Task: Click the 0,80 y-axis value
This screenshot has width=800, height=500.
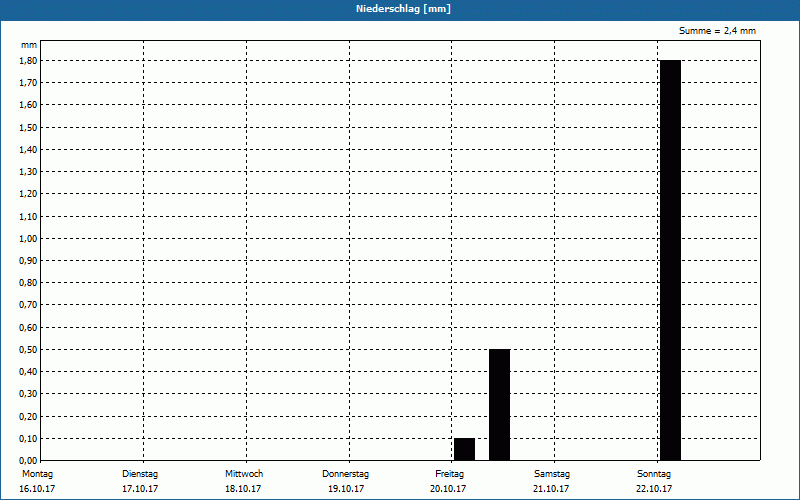Action: (28, 283)
